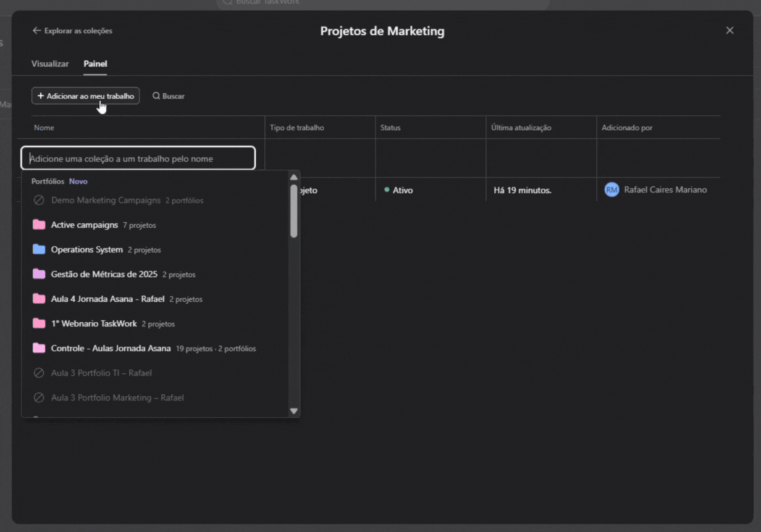Click the Status column header

tap(390, 128)
